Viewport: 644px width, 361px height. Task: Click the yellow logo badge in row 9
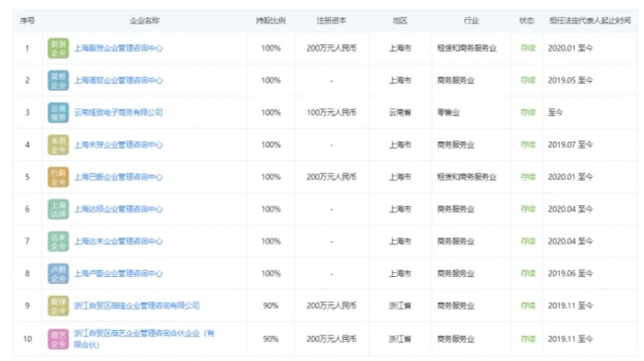[x=58, y=306]
